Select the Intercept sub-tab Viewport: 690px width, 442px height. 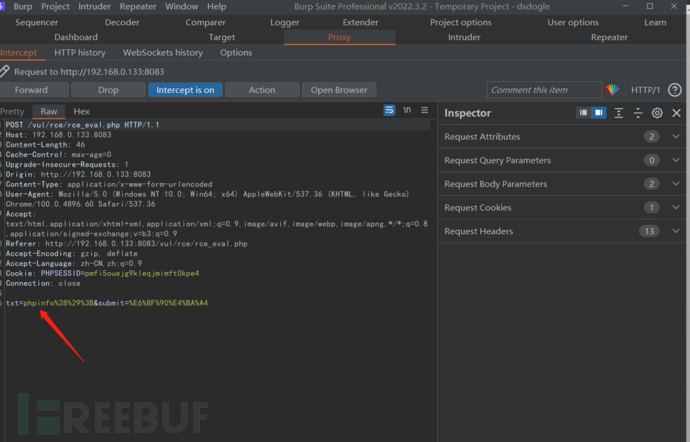click(19, 53)
